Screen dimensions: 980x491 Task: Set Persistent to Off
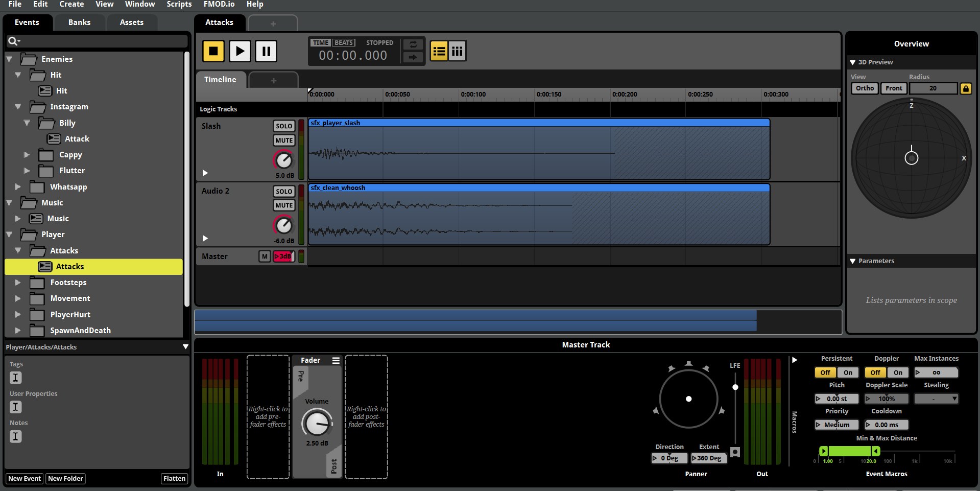point(825,372)
